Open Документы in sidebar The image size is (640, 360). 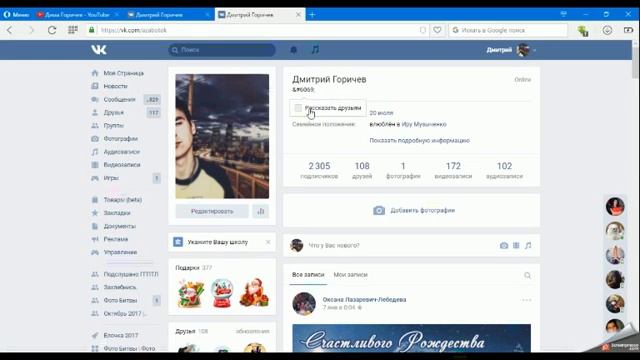[x=120, y=226]
